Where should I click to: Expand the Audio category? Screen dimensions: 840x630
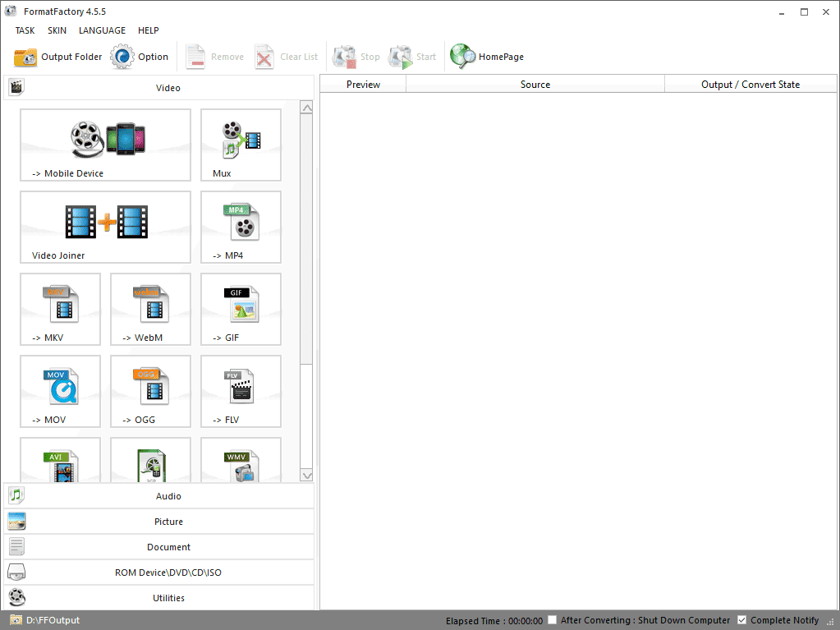pos(159,496)
